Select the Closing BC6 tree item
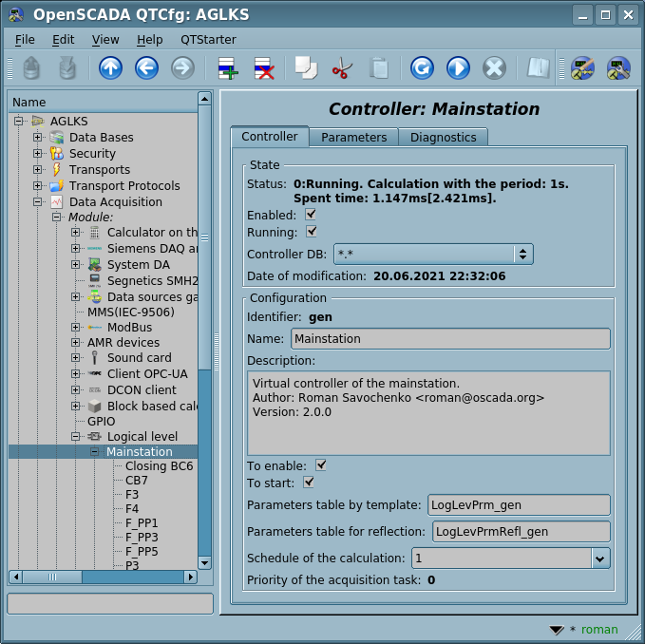This screenshot has height=644, width=645. coord(159,466)
